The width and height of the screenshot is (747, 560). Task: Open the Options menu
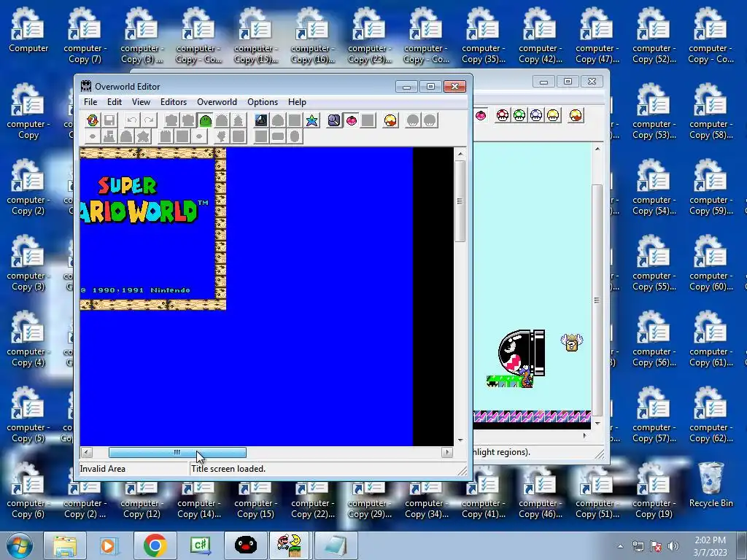coord(263,102)
